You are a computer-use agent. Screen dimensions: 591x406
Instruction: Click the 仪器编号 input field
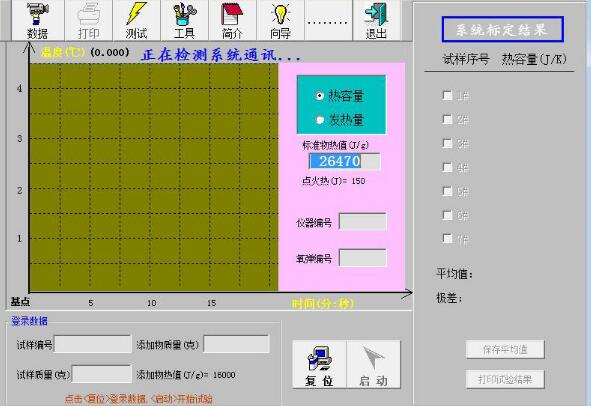click(363, 222)
